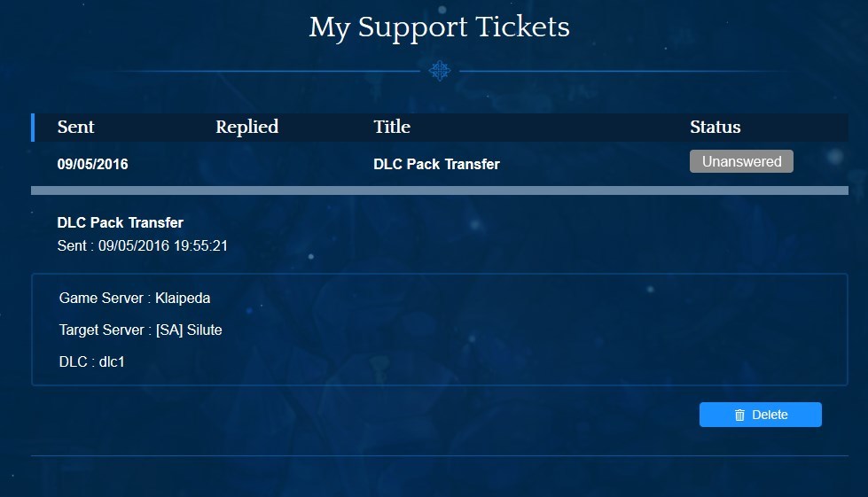Click the DLC : dlc1 line
The image size is (868, 497).
click(x=92, y=361)
